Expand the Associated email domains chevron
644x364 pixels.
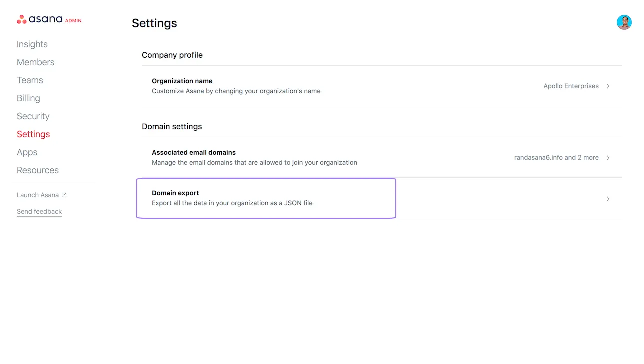608,158
